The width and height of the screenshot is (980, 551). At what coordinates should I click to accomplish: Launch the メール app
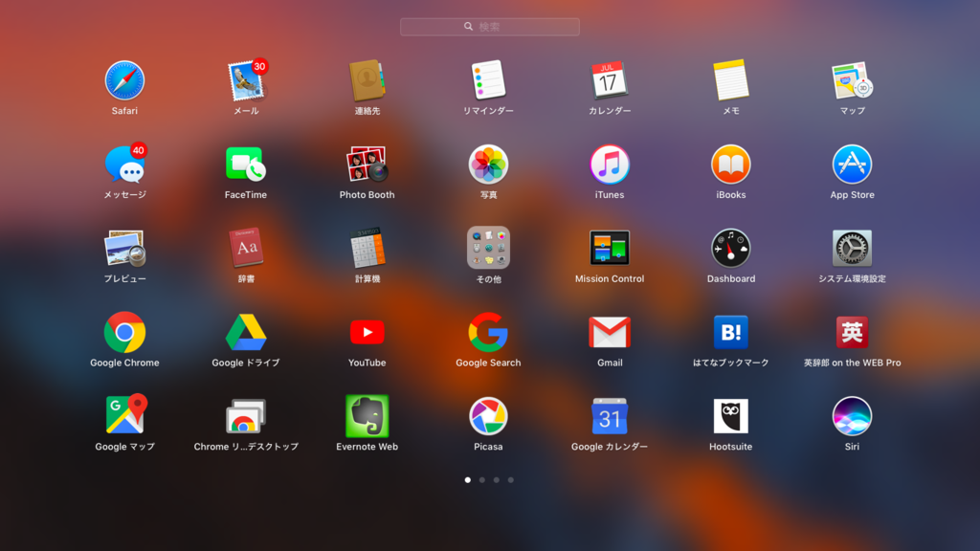(246, 80)
